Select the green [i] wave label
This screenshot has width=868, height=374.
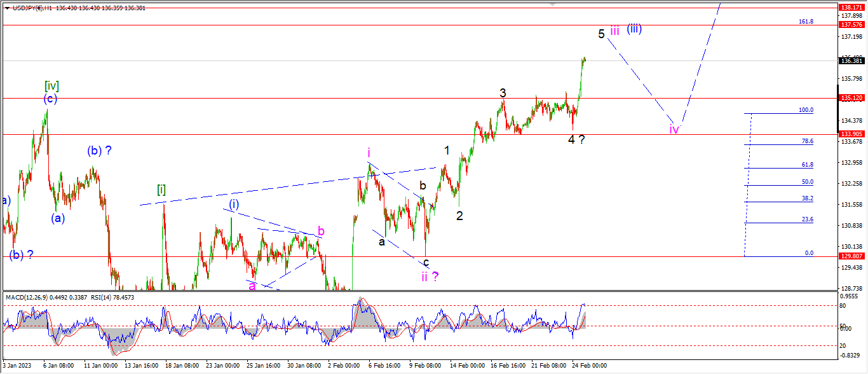162,190
